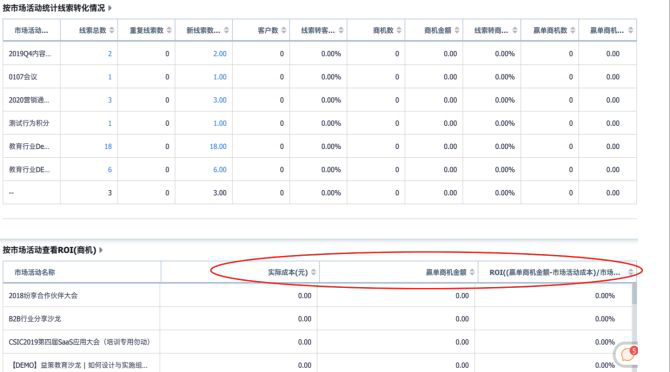Expand 按市场活动统计线索转化情况 title arrow

click(110, 8)
